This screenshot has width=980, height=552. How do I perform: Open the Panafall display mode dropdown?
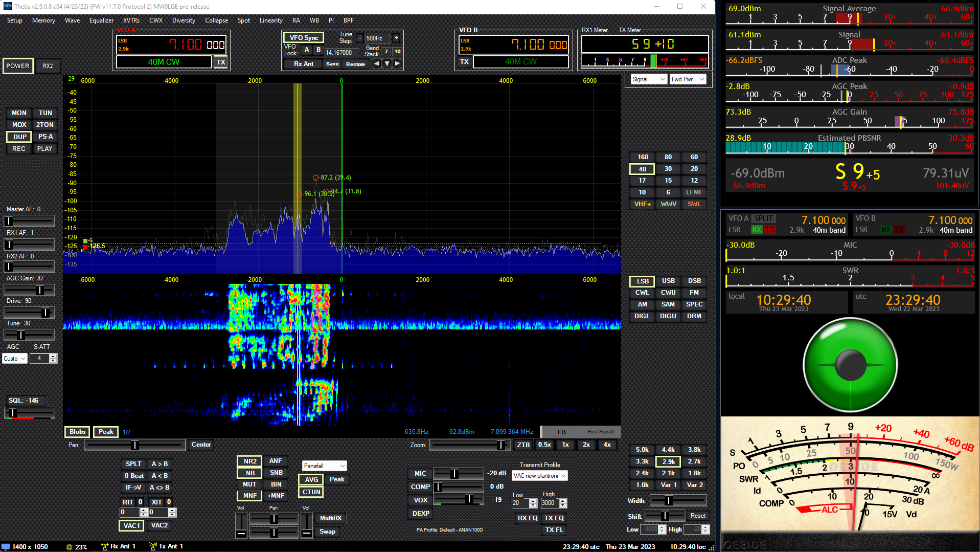pyautogui.click(x=324, y=466)
